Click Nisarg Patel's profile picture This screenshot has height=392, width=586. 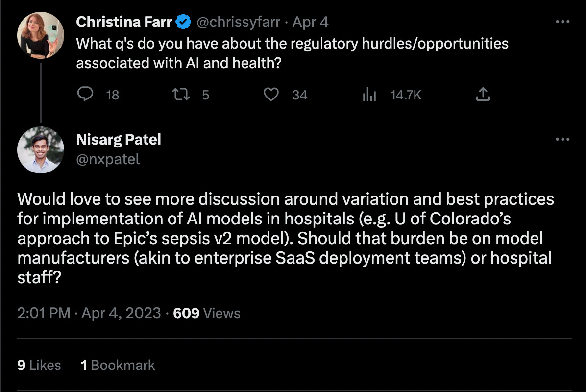[40, 150]
